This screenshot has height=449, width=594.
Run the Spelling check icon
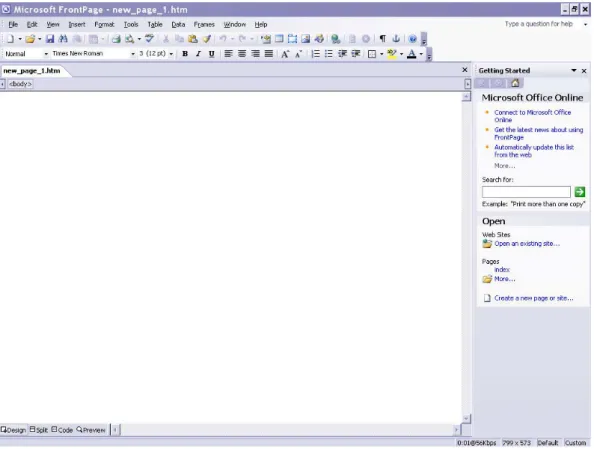pyautogui.click(x=150, y=39)
